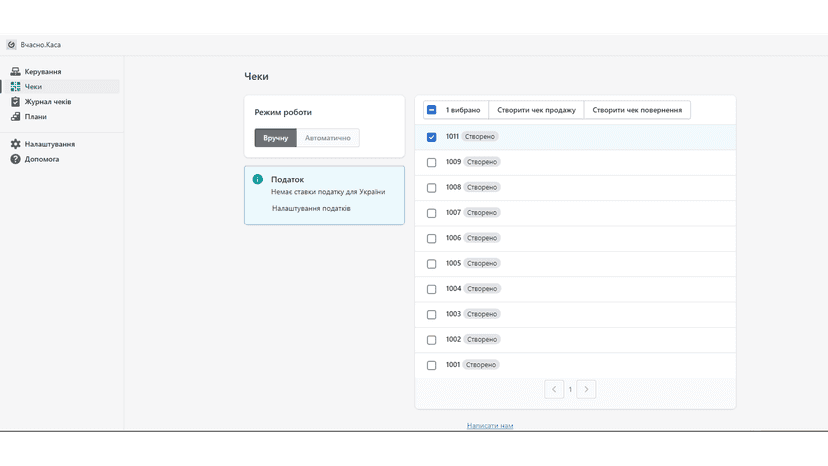
Task: Click receipt number 1011
Action: coord(452,136)
